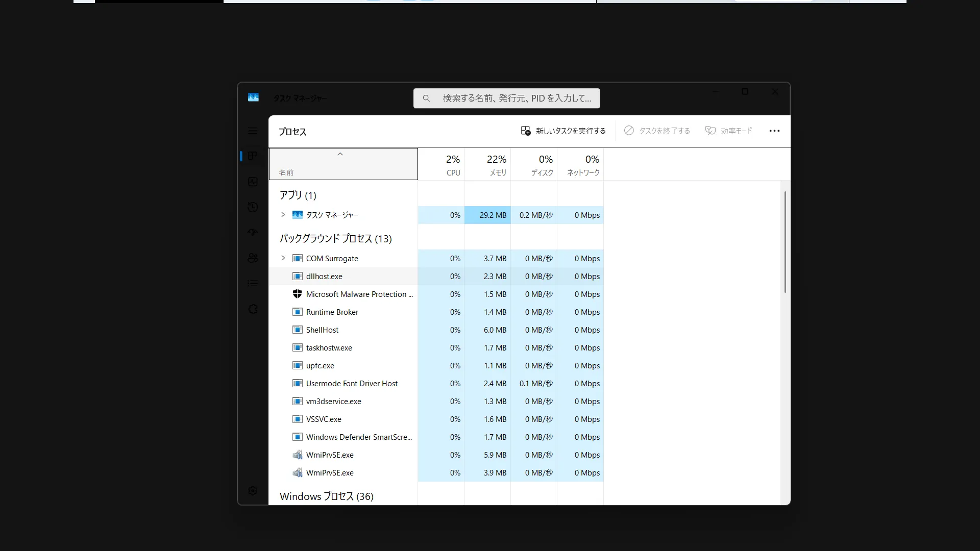Click the 名前 column header sort arrow
The width and height of the screenshot is (980, 551).
pyautogui.click(x=340, y=155)
